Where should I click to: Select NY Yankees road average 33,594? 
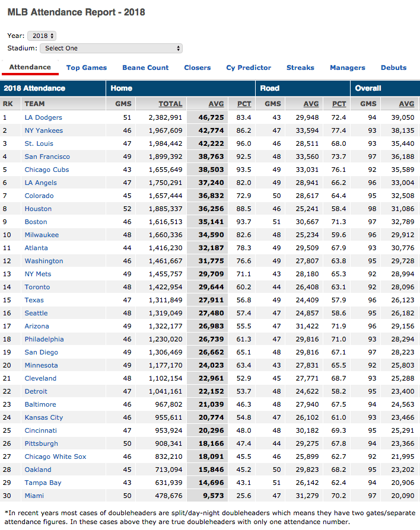307,130
